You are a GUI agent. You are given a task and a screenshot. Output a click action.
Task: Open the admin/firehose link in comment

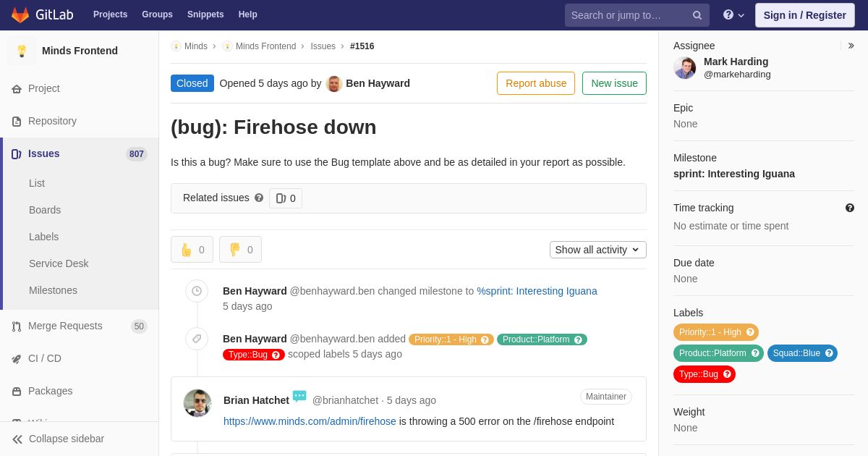pos(310,421)
